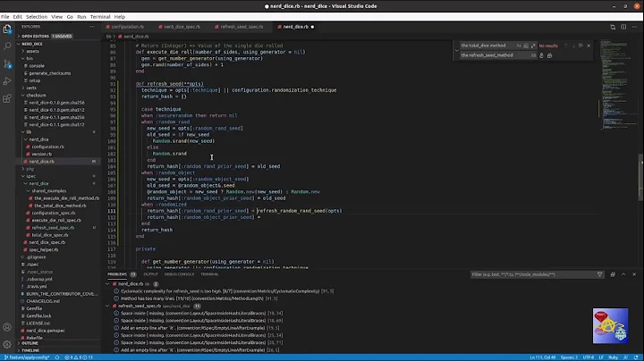644x361 pixels.
Task: Switch to refresh_seed_spec.rb editor tab
Action: (239, 27)
